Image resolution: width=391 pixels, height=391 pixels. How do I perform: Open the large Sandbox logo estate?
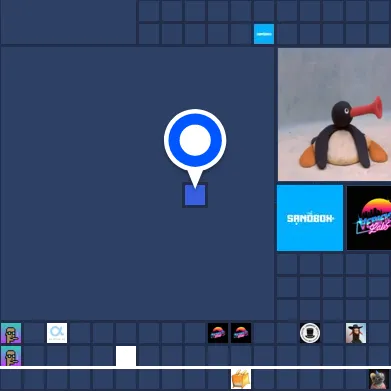310,218
